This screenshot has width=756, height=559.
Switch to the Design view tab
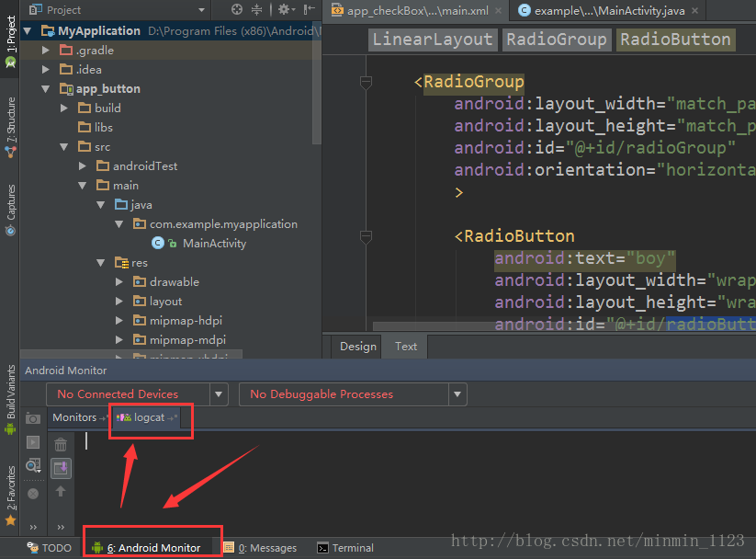coord(357,347)
